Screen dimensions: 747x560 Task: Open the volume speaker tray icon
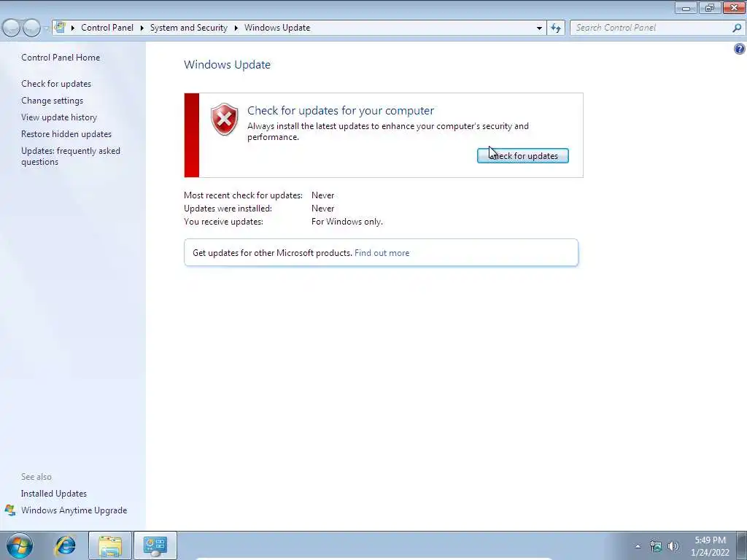pos(673,546)
